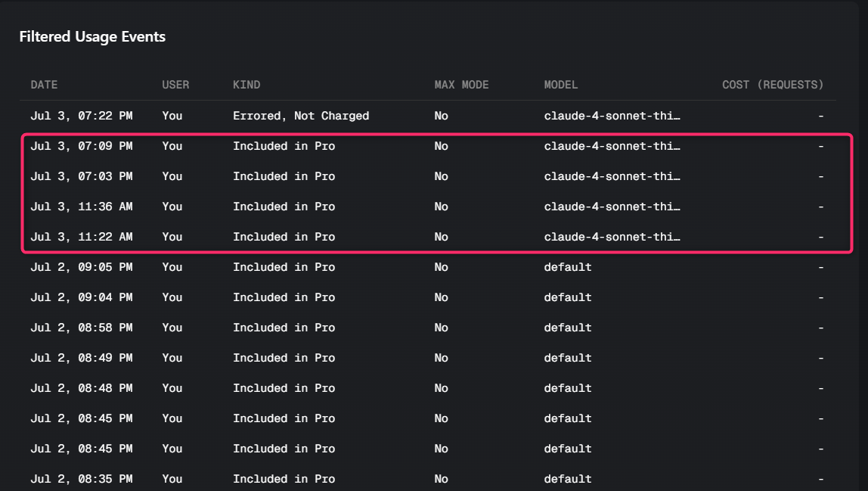Click the Jul 3, 11:22 AM event date
This screenshot has width=868, height=491.
click(82, 237)
